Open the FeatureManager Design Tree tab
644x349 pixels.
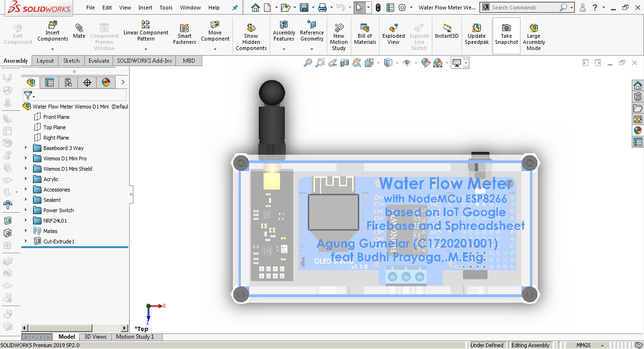click(31, 83)
